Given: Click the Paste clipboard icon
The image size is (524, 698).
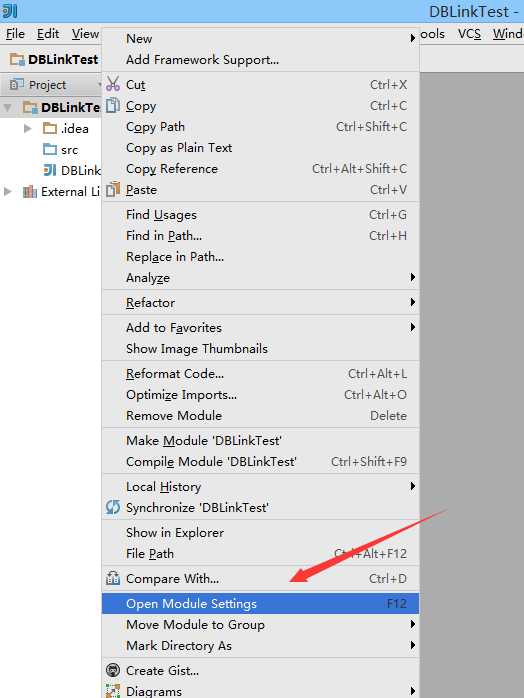Looking at the screenshot, I should click(x=113, y=189).
